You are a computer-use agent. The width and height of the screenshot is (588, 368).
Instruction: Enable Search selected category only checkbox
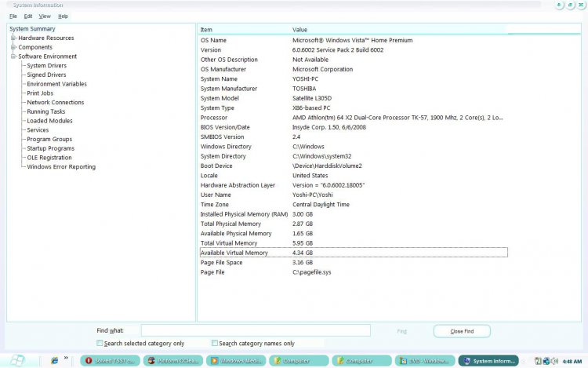point(100,343)
